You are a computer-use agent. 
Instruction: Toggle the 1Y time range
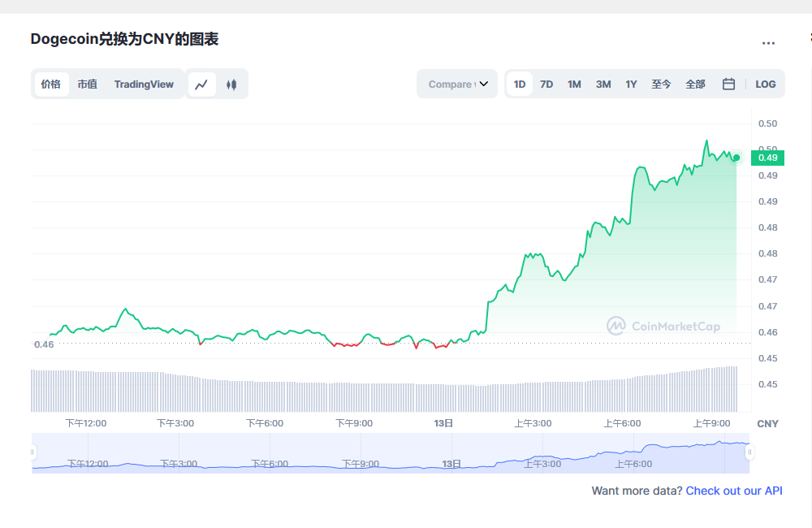tap(631, 84)
